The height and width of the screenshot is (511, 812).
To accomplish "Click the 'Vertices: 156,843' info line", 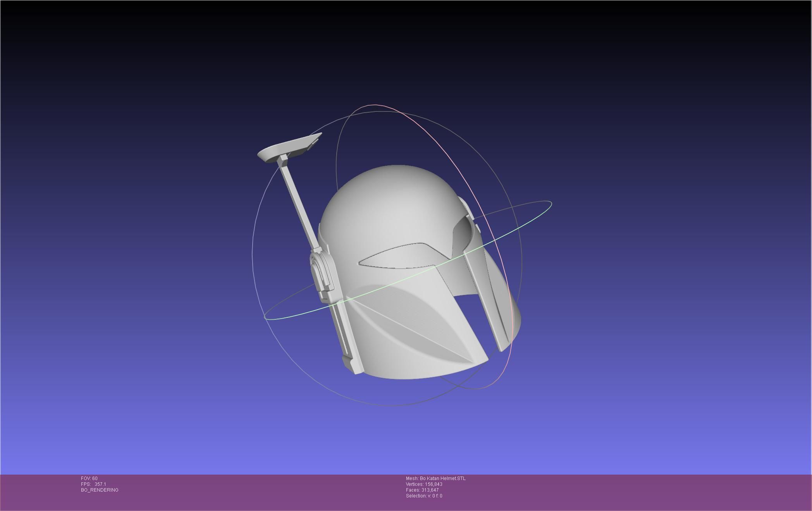I will click(424, 484).
